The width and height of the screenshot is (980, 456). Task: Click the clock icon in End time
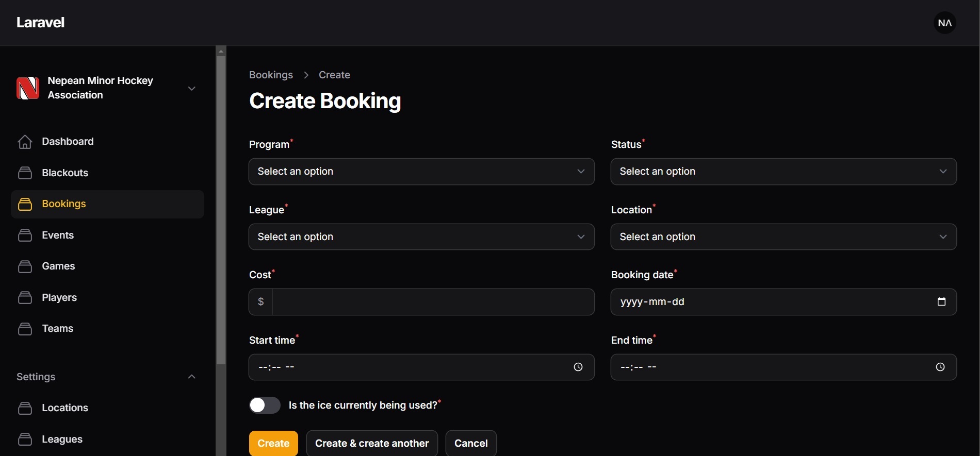click(x=940, y=367)
